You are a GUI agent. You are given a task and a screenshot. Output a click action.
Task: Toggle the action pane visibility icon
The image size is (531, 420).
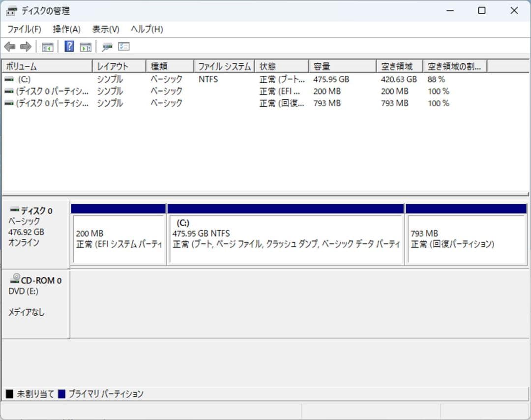click(85, 46)
